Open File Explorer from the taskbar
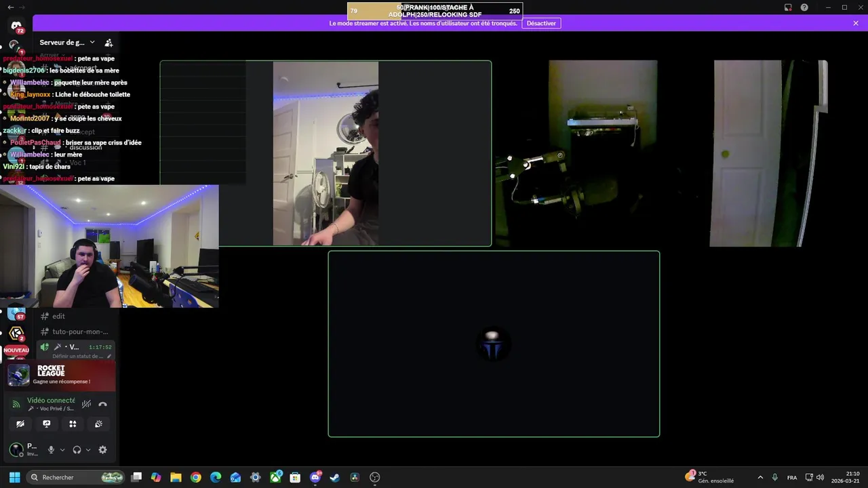This screenshot has width=868, height=488. click(x=176, y=477)
